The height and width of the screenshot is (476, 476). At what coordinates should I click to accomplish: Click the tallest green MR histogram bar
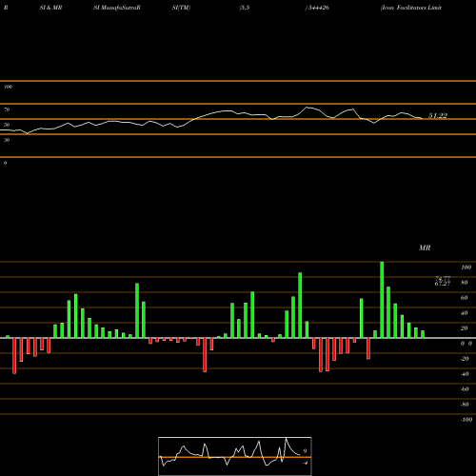tap(382, 300)
